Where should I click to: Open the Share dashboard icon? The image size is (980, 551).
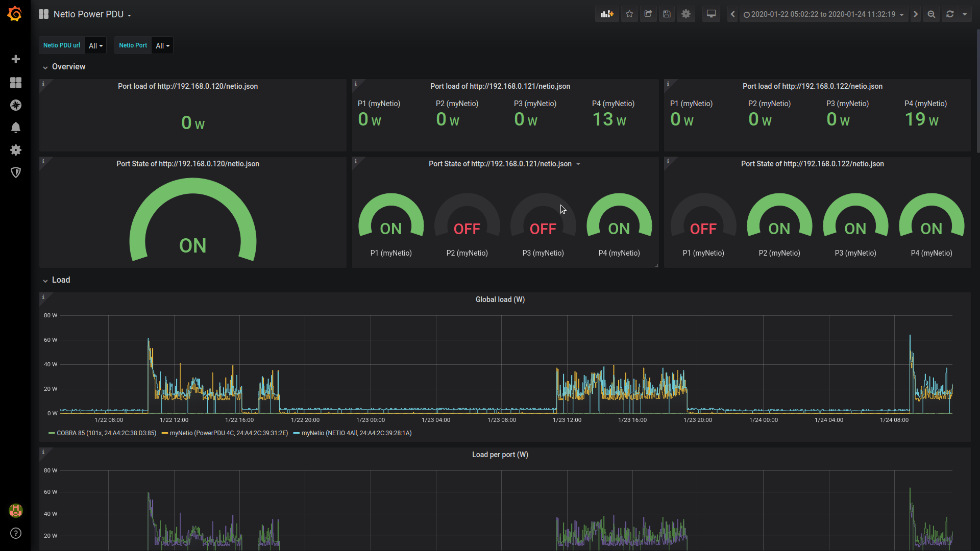(648, 14)
